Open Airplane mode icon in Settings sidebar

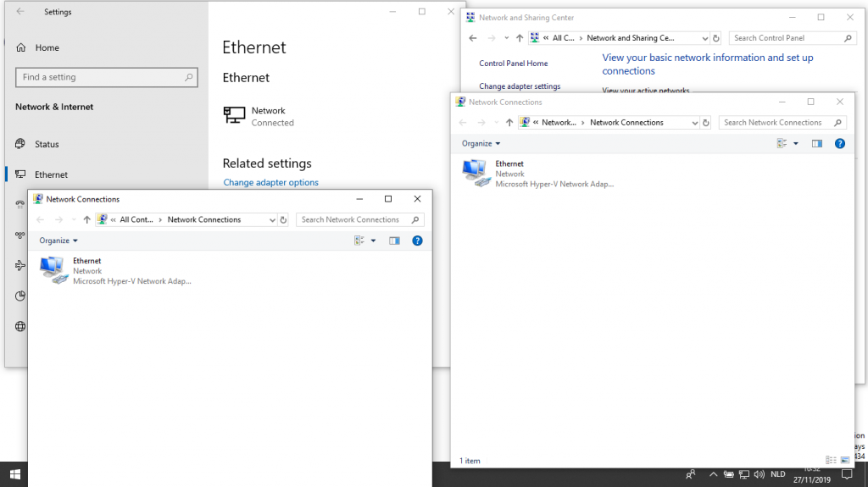20,266
